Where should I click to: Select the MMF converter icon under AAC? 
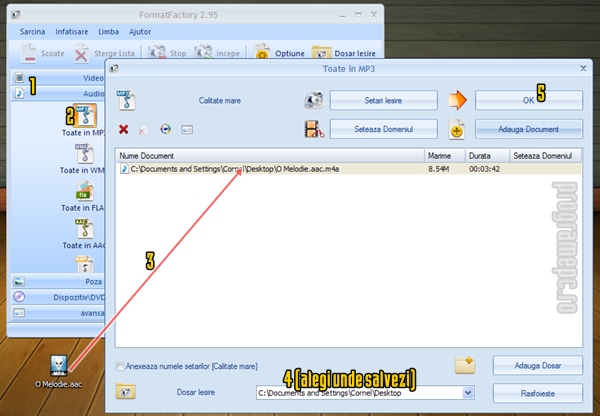85,264
